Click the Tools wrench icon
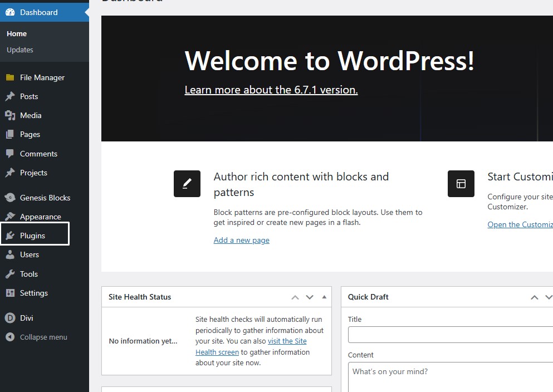The width and height of the screenshot is (553, 392). 10,274
